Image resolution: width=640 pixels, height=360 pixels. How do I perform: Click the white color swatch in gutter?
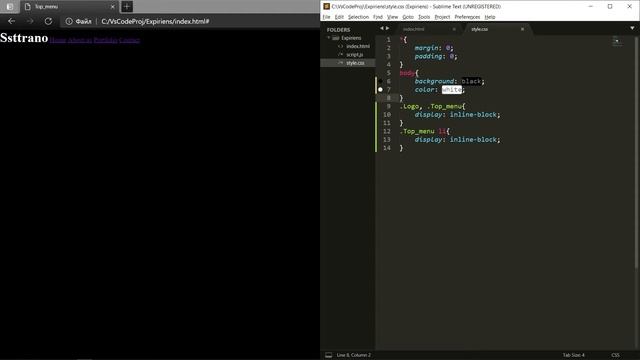tap(380, 89)
